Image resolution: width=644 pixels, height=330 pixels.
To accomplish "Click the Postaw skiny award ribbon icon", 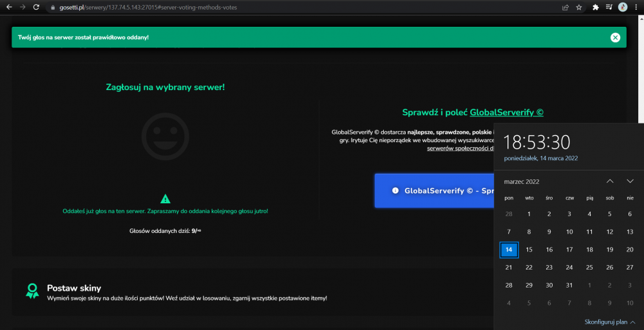I will [x=32, y=291].
